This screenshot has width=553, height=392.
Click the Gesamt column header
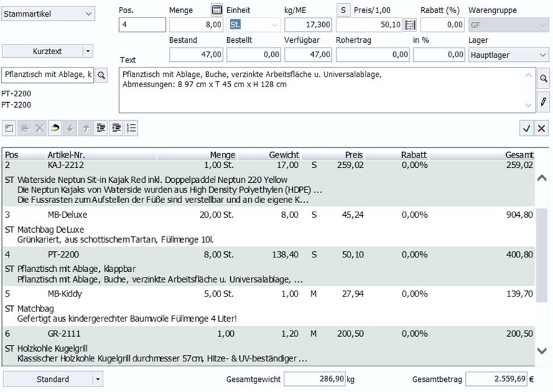[x=519, y=155]
